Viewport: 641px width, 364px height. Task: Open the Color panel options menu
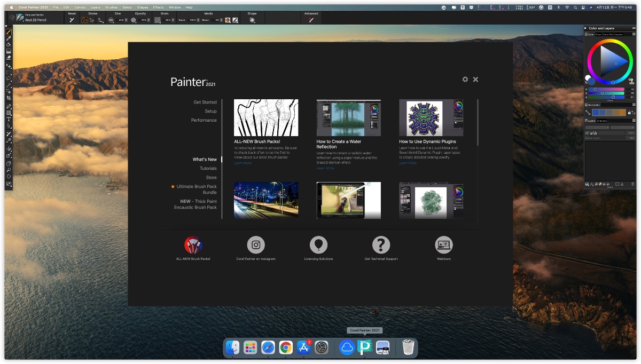coord(634,34)
